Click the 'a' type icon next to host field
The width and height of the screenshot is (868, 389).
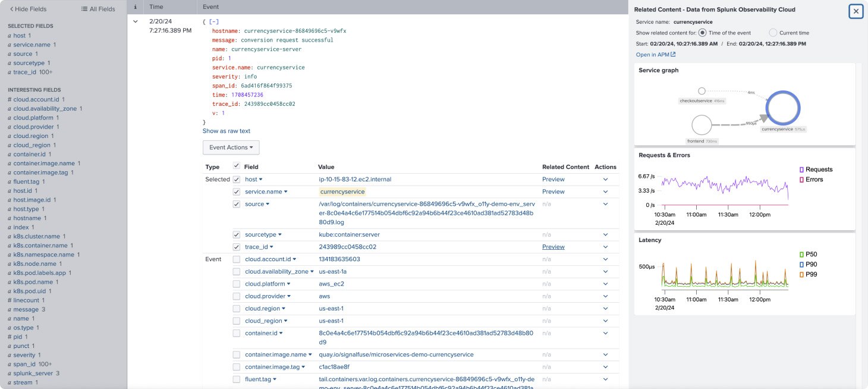[x=10, y=35]
